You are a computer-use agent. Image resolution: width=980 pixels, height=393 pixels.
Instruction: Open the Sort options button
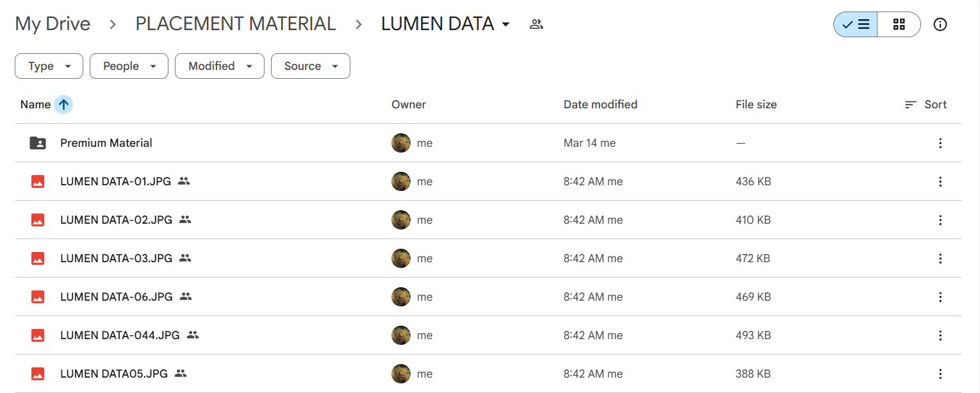point(926,105)
